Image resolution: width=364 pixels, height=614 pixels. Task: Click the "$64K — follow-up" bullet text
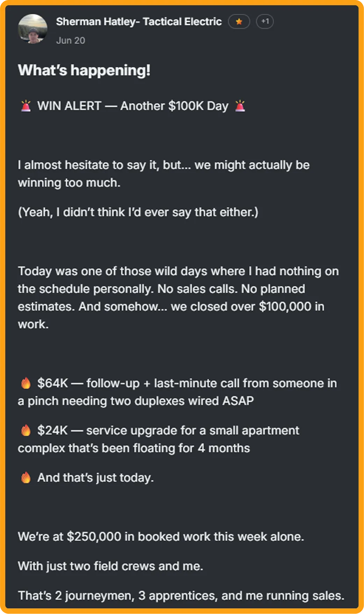(x=177, y=392)
